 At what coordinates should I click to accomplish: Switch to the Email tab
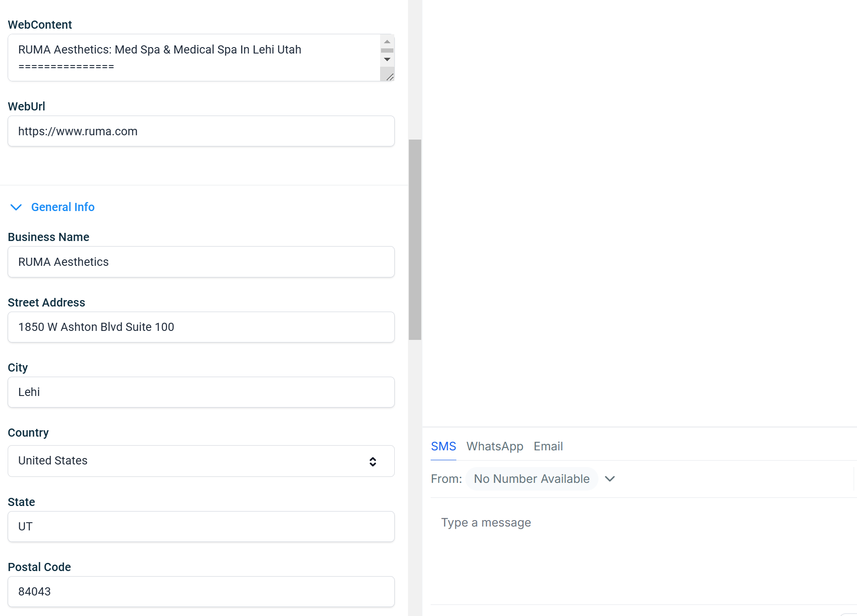pyautogui.click(x=548, y=446)
